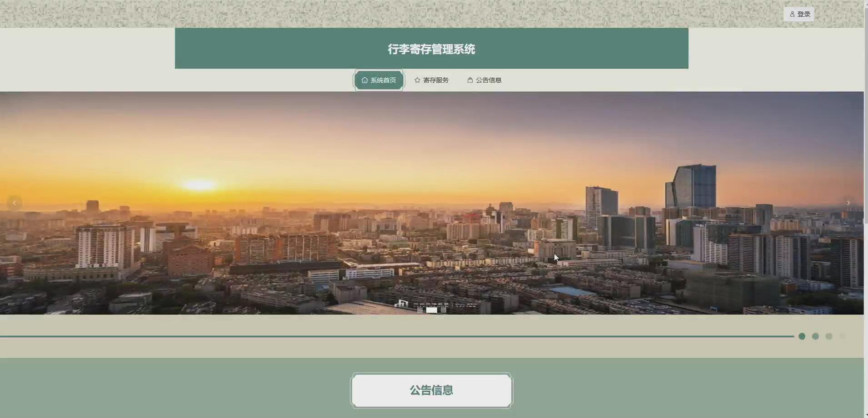Open the 公告信息 announcements card
The width and height of the screenshot is (868, 418).
[x=431, y=390]
